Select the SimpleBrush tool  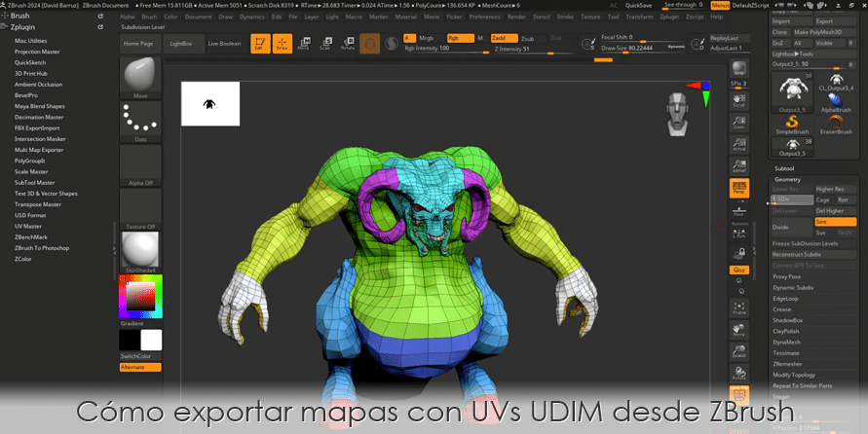pos(792,125)
